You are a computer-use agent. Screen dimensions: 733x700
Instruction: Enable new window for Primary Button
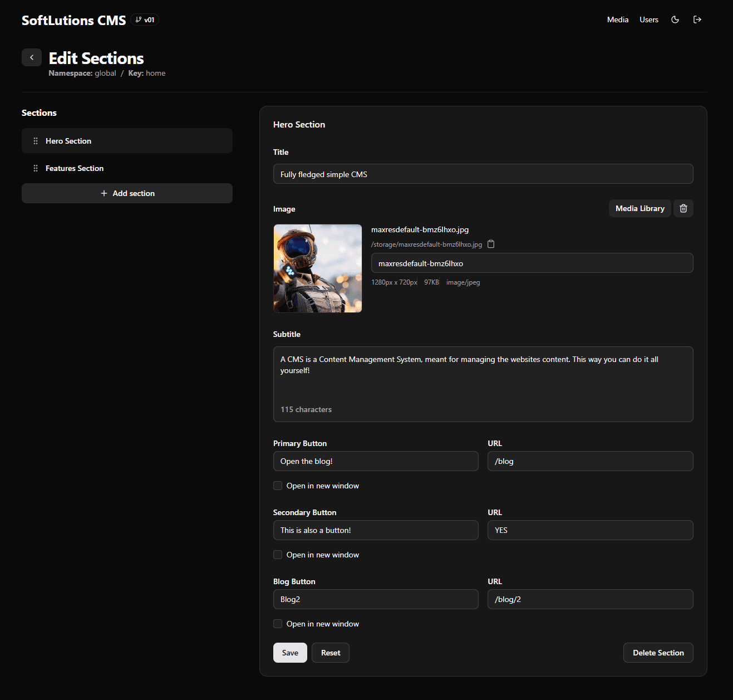(x=277, y=485)
